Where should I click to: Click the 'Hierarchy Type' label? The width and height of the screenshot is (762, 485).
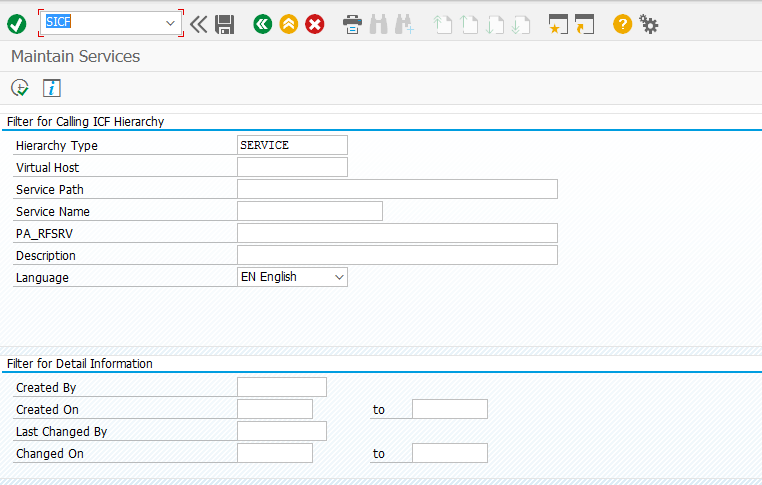tap(57, 145)
